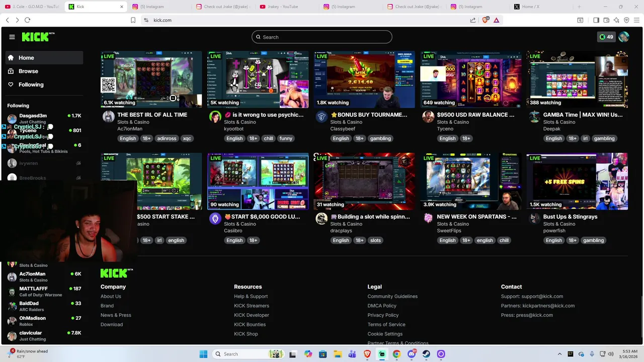
Task: Open "Bust Ups & Stingrays" stream title
Action: point(570,217)
